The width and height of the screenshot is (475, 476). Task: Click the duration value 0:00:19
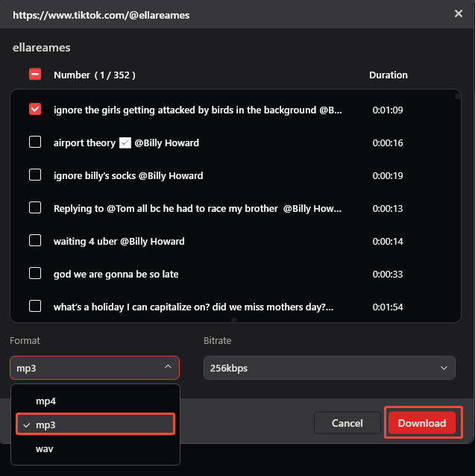click(x=388, y=175)
